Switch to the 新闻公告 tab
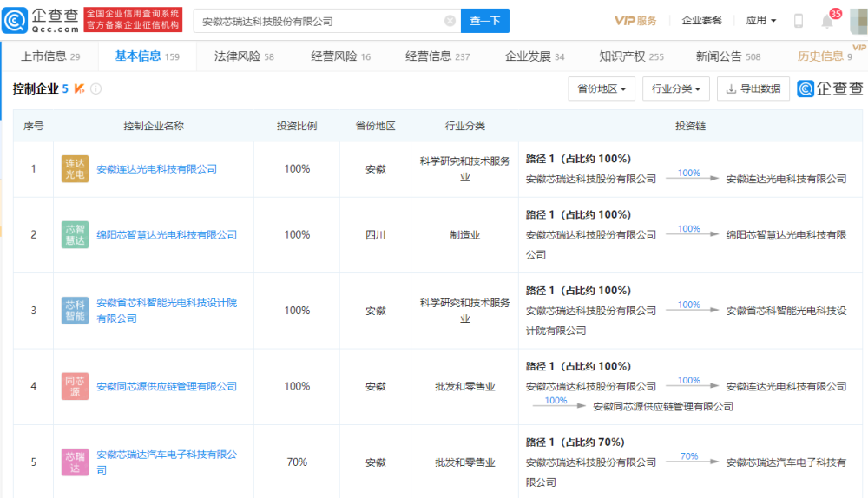The height and width of the screenshot is (498, 868). point(728,56)
